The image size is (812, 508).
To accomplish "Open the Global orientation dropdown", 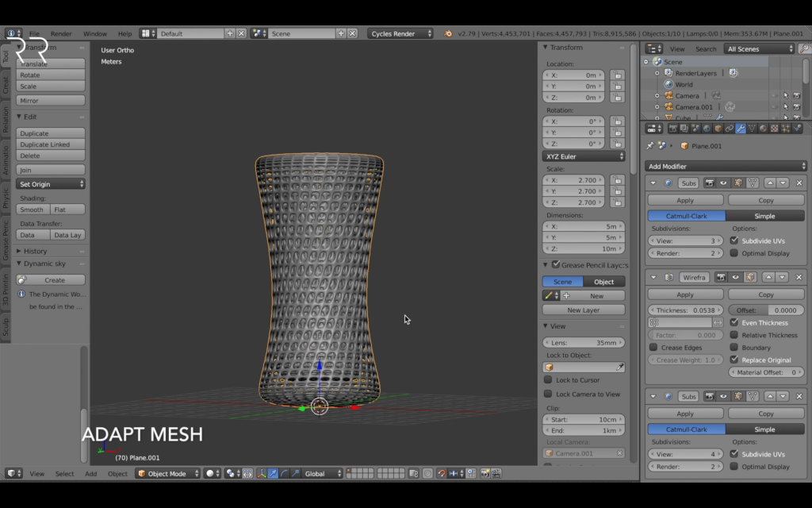I will click(x=322, y=473).
